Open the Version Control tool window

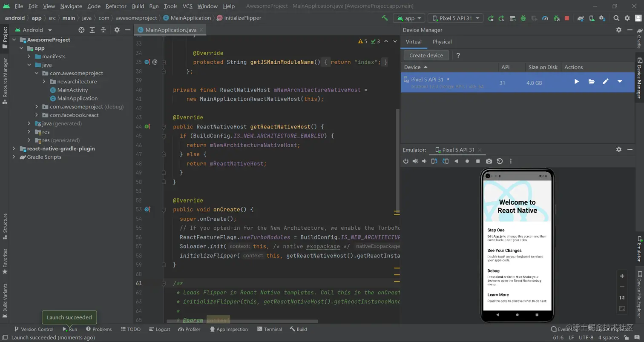point(34,329)
